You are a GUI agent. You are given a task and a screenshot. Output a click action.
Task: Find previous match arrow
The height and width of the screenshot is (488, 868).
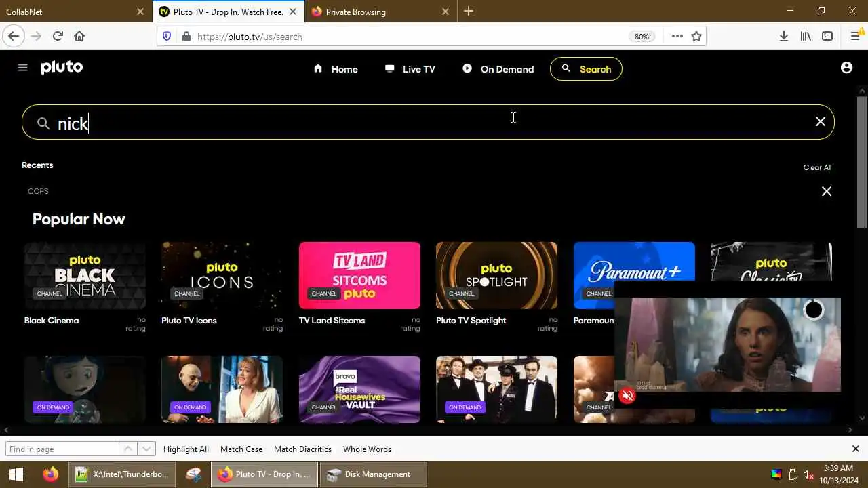click(x=127, y=449)
